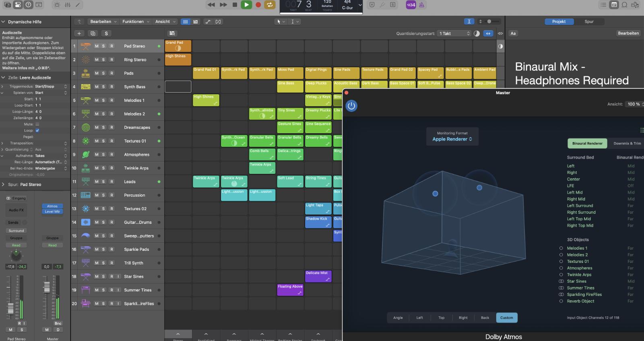This screenshot has width=644, height=341.
Task: Open the List Editors button
Action: [x=603, y=5]
